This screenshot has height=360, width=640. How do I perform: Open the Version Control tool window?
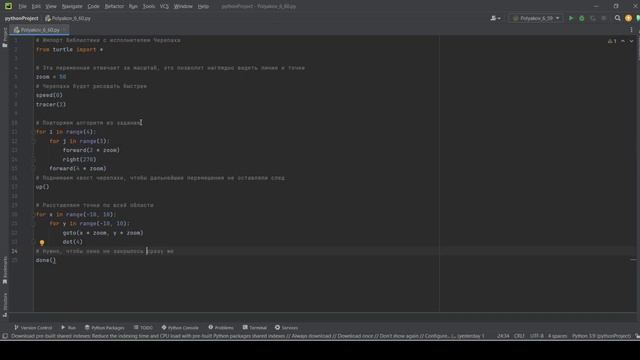click(33, 328)
